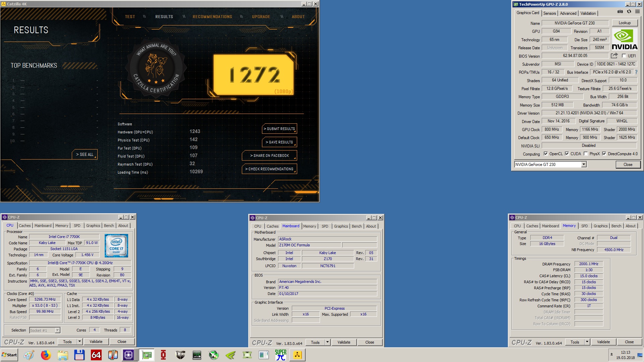
Task: Toggle the CUDA checkbox
Action: [567, 154]
